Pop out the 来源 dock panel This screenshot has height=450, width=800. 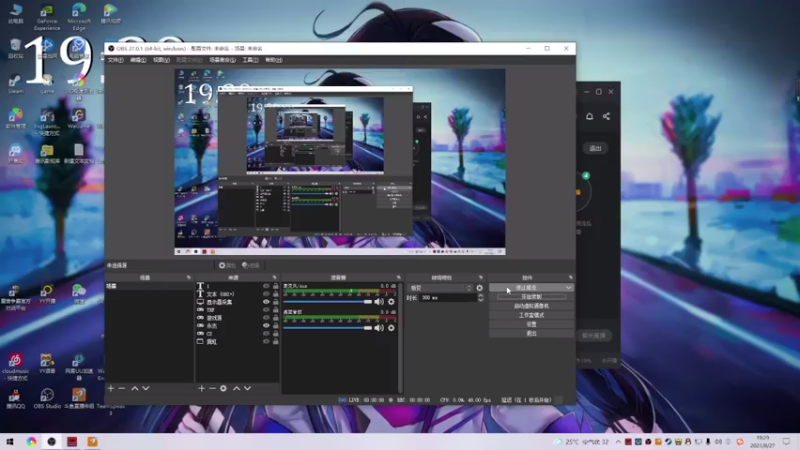click(x=274, y=278)
